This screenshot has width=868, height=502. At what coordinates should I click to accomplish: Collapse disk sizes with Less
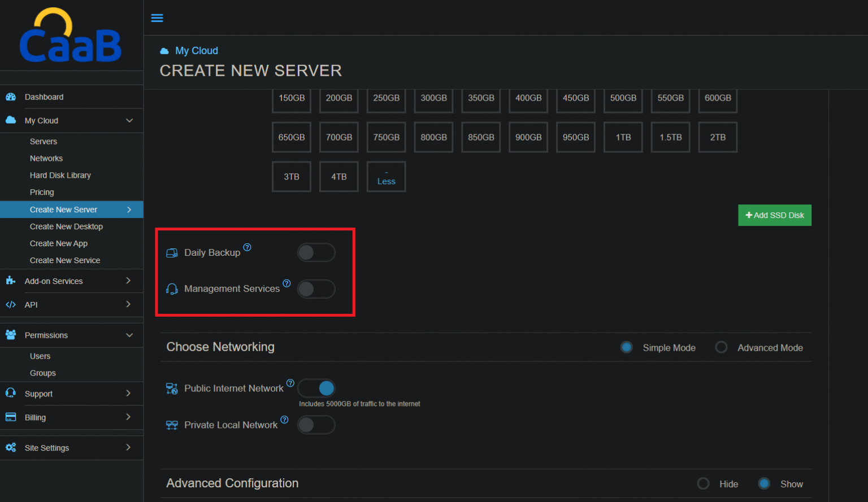click(387, 177)
